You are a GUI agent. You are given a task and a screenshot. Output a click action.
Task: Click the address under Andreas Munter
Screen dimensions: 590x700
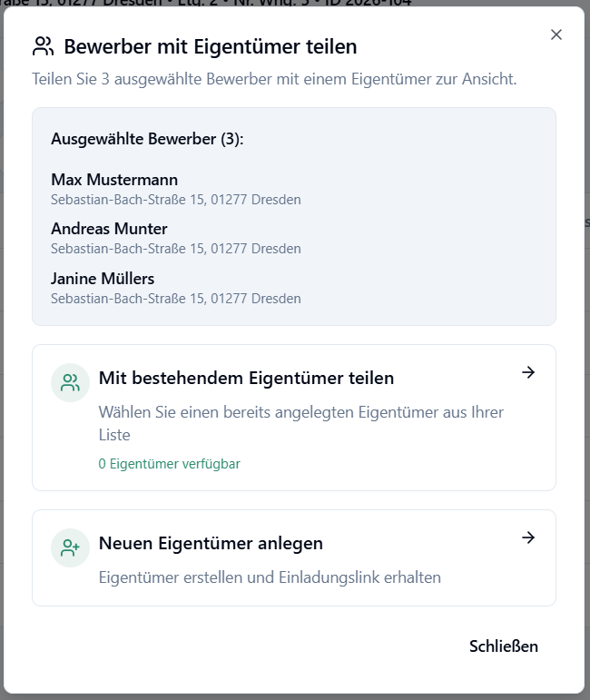coord(175,249)
